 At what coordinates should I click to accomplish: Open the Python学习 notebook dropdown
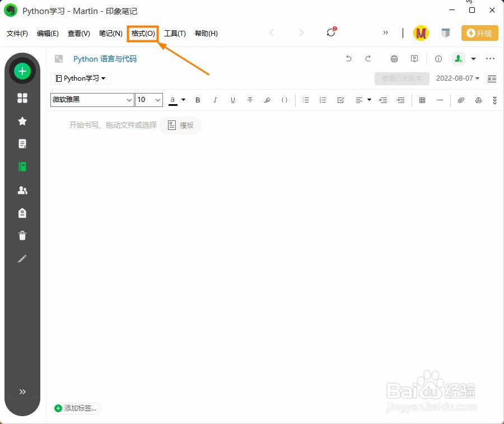(x=81, y=78)
